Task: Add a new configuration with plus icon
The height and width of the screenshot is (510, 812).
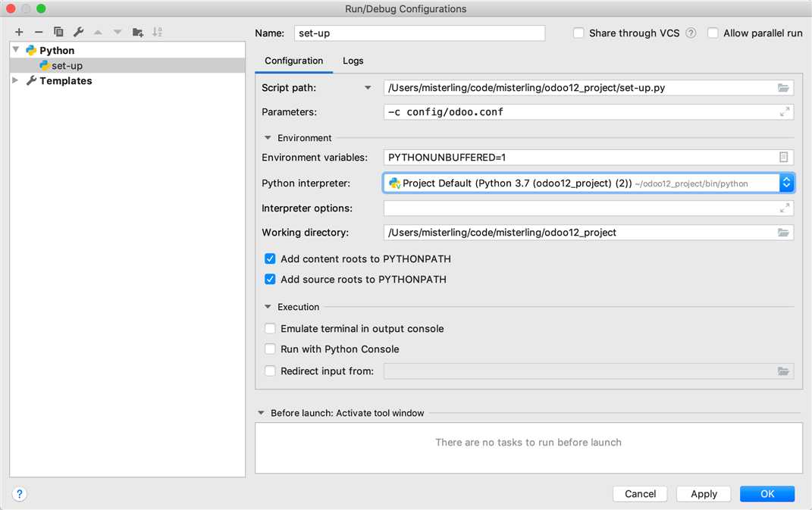Action: coord(19,32)
